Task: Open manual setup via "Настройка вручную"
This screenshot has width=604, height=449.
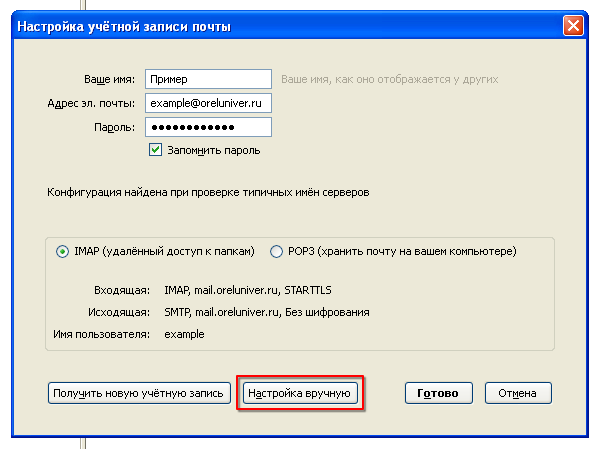Action: [x=301, y=393]
